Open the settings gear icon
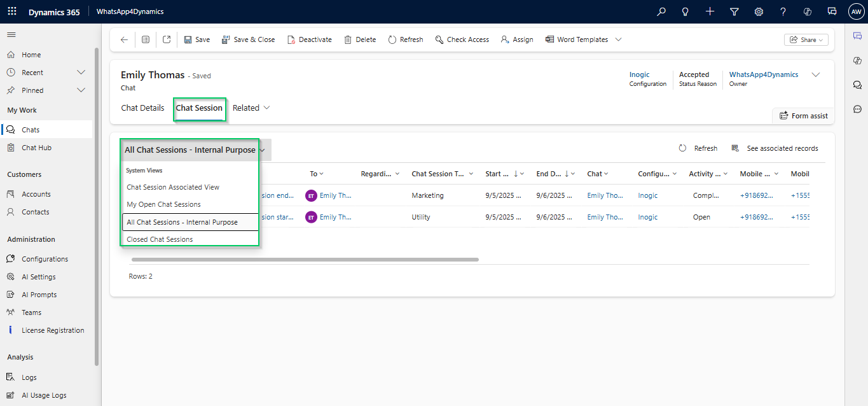The height and width of the screenshot is (406, 868). [x=759, y=11]
